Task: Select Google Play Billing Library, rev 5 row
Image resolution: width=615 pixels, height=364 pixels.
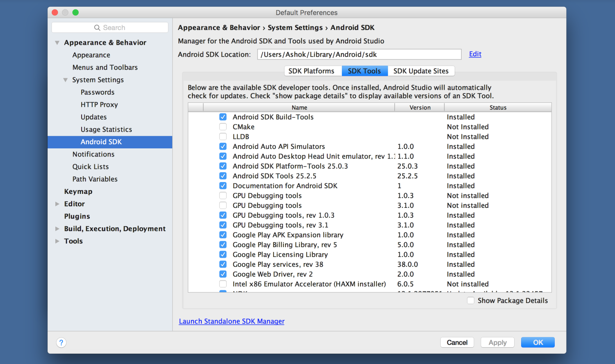Action: click(369, 245)
